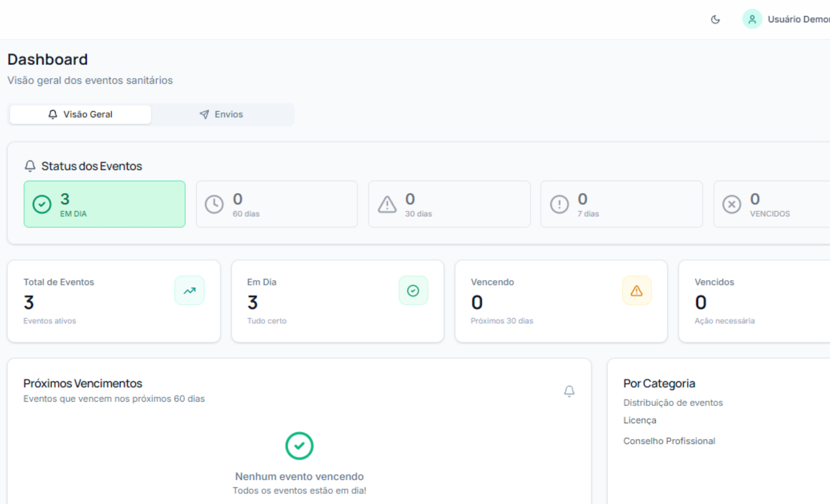Toggle the EM DIA status filter
Viewport: 830px width, 504px height.
click(104, 204)
